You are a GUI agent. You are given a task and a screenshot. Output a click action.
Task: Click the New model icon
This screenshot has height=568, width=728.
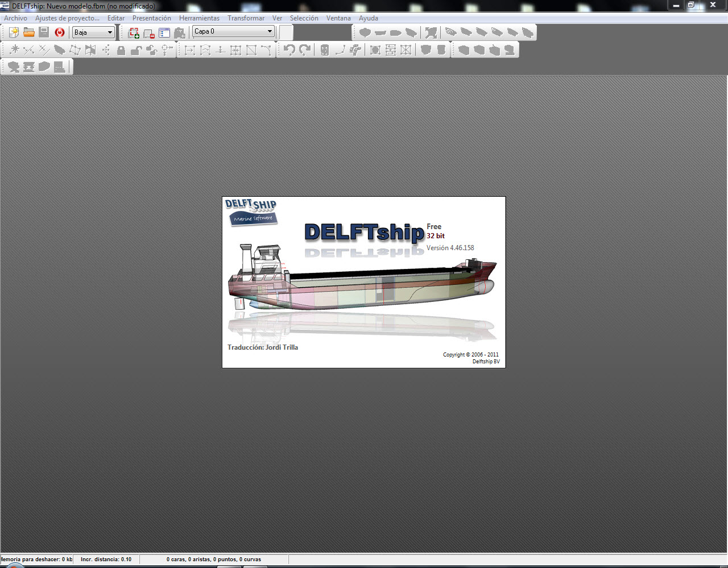point(14,32)
